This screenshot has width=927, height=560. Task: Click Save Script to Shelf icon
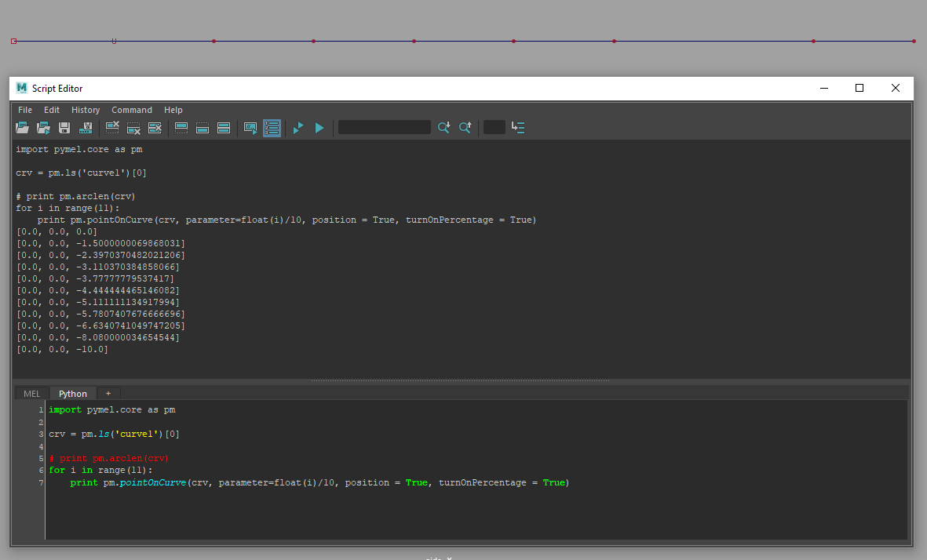pyautogui.click(x=86, y=128)
